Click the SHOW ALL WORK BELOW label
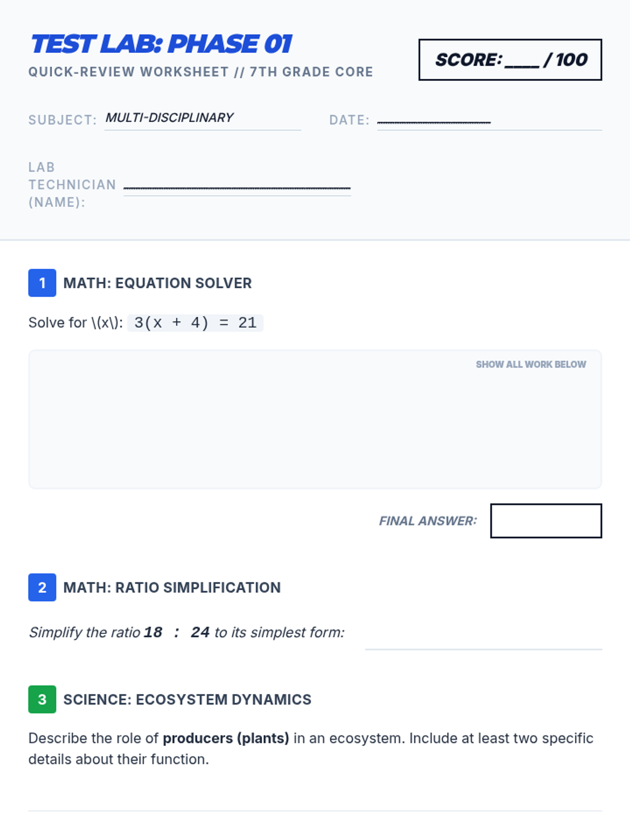Image resolution: width=630 pixels, height=840 pixels. point(531,364)
